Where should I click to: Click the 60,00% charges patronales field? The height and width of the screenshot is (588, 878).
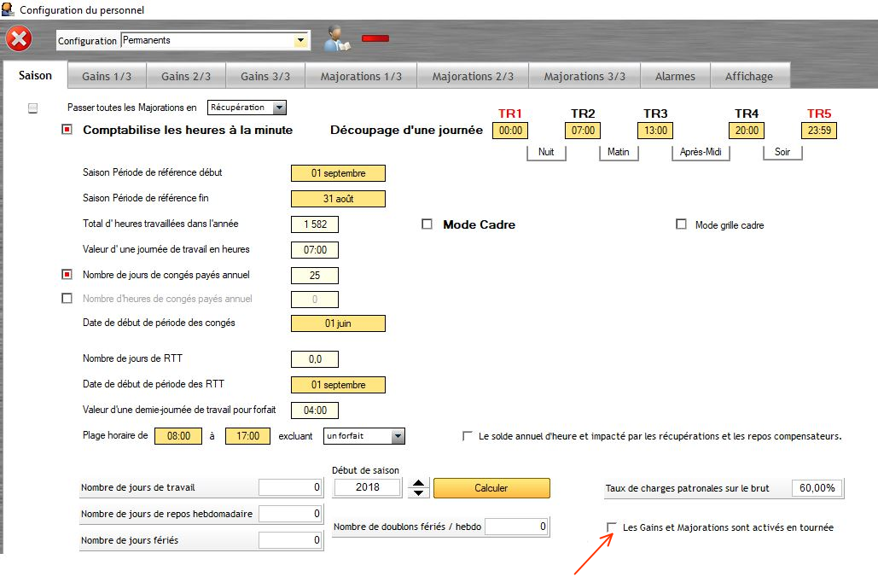tap(817, 488)
